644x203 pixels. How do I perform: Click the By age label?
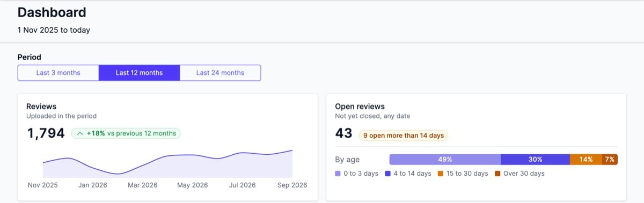(x=347, y=160)
